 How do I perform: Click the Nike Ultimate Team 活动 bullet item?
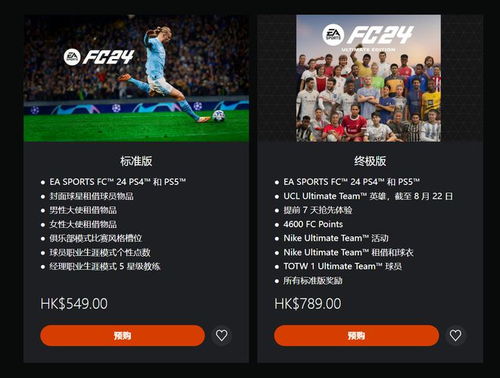336,238
